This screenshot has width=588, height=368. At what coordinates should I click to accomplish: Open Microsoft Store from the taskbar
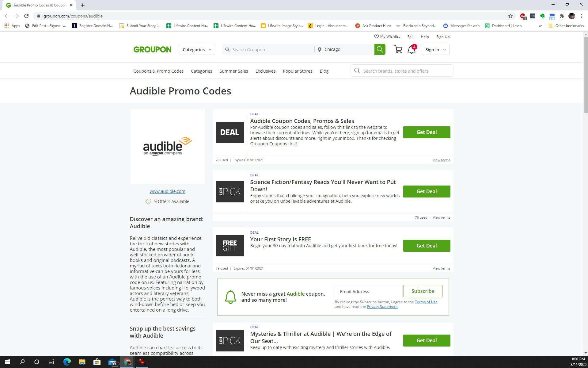click(97, 362)
